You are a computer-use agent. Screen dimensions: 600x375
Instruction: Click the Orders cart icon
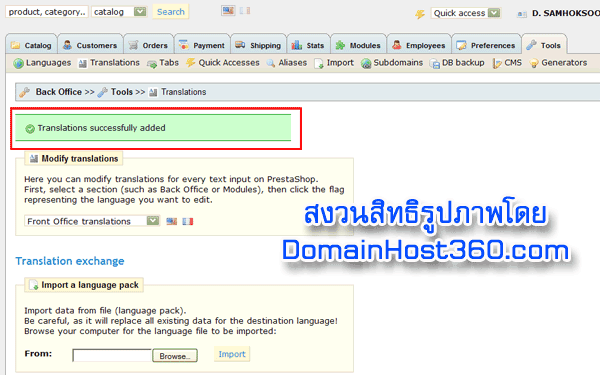[x=133, y=45]
